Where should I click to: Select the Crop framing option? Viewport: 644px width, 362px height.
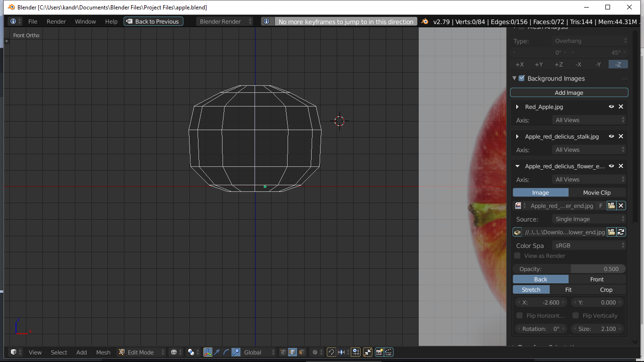[x=606, y=289]
